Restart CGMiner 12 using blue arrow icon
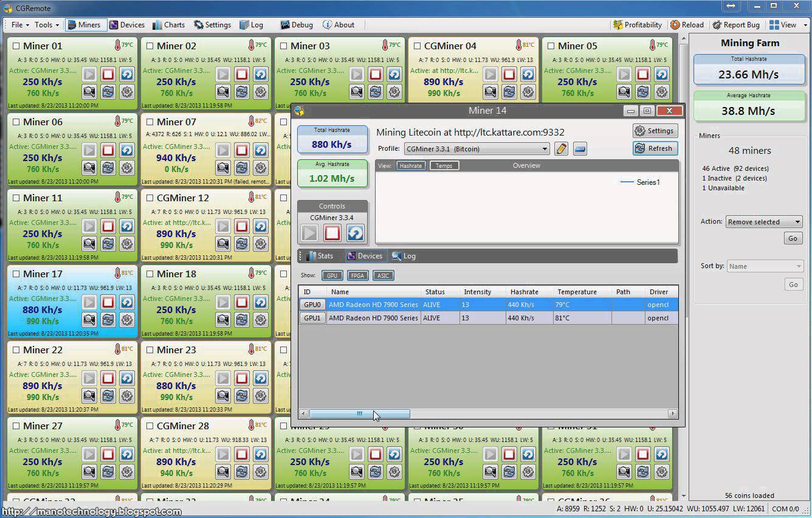This screenshot has width=812, height=518. click(261, 226)
